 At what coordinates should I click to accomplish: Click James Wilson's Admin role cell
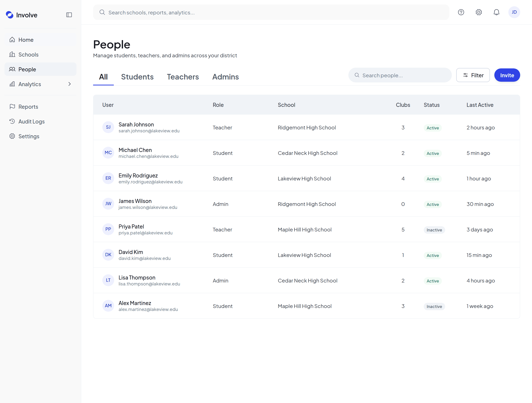pyautogui.click(x=220, y=204)
